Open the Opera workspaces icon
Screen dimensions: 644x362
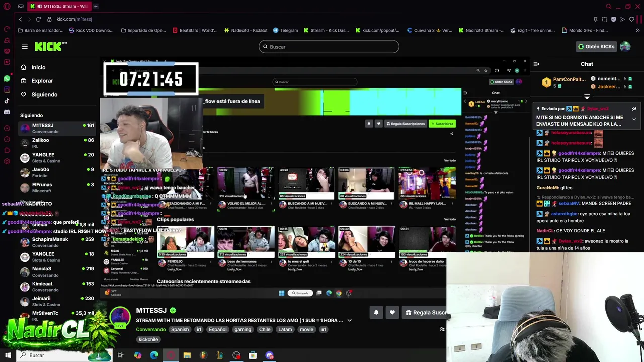click(x=21, y=6)
